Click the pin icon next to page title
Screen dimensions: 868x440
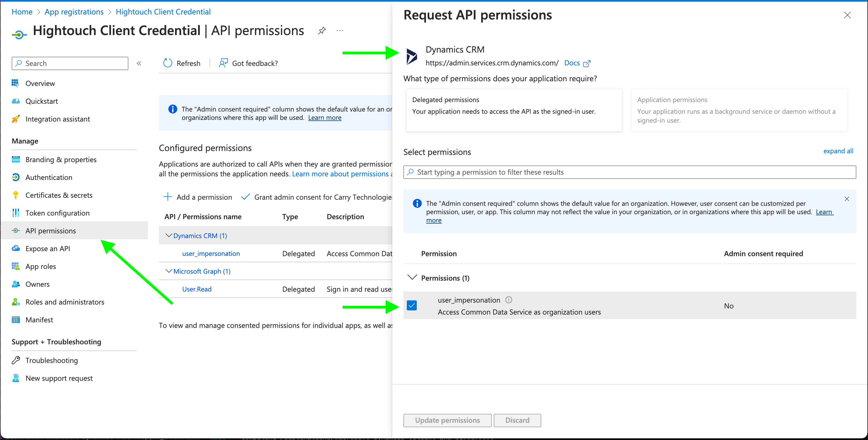322,31
